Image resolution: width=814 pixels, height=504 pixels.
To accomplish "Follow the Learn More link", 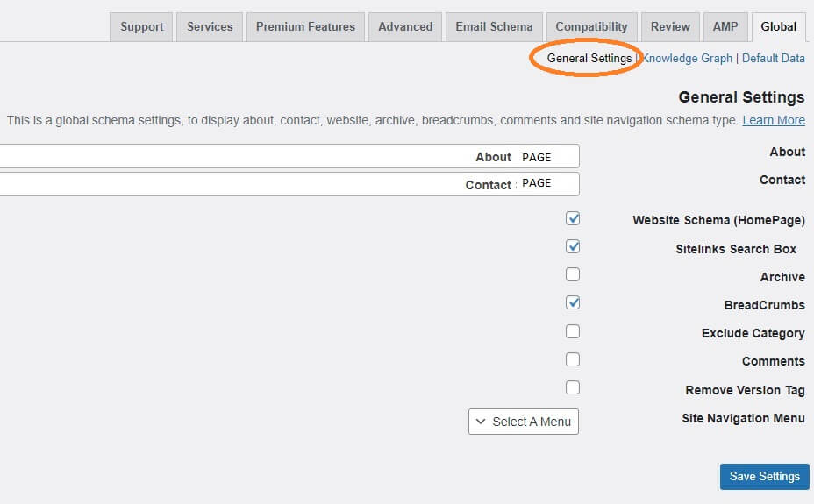I will coord(774,120).
